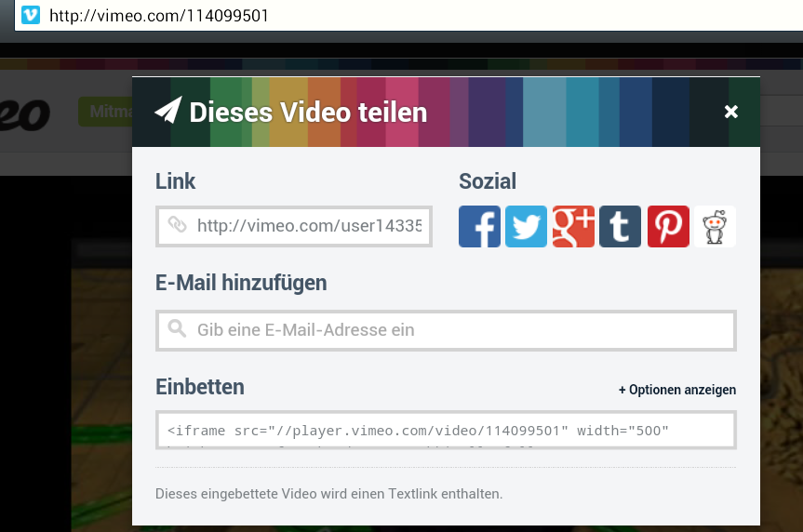Image resolution: width=803 pixels, height=532 pixels.
Task: Click the browser address bar URL
Action: (159, 16)
